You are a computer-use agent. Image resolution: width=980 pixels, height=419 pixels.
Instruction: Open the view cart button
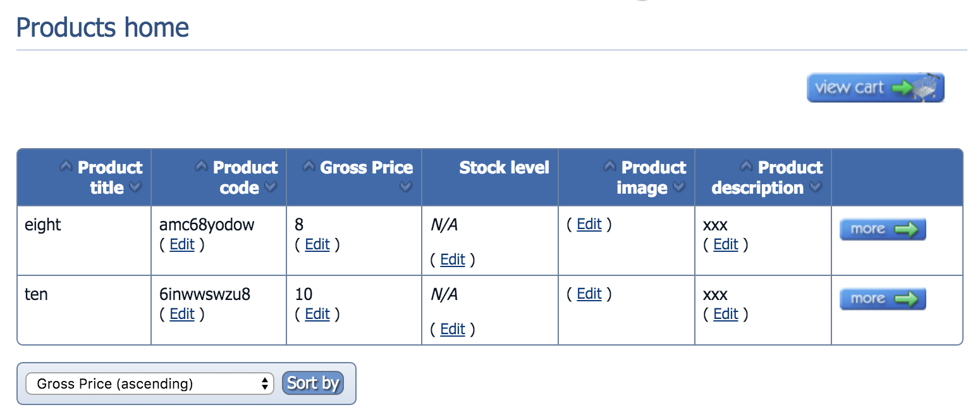(x=875, y=87)
